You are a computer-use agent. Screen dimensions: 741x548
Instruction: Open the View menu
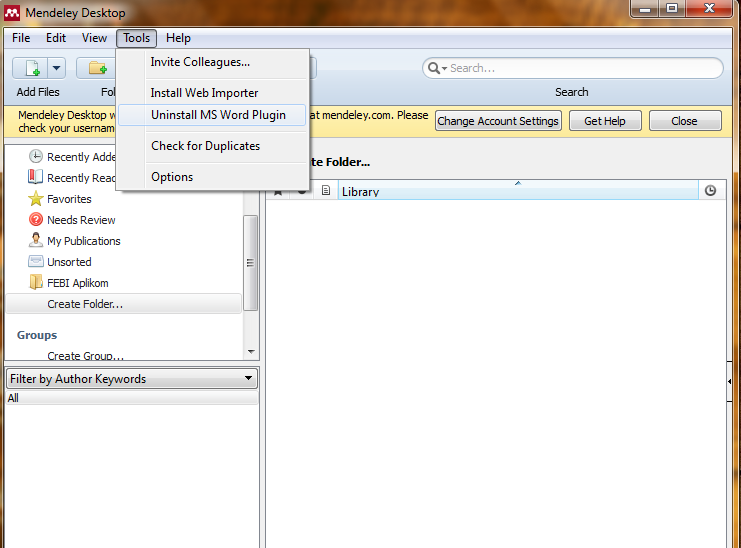coord(94,38)
